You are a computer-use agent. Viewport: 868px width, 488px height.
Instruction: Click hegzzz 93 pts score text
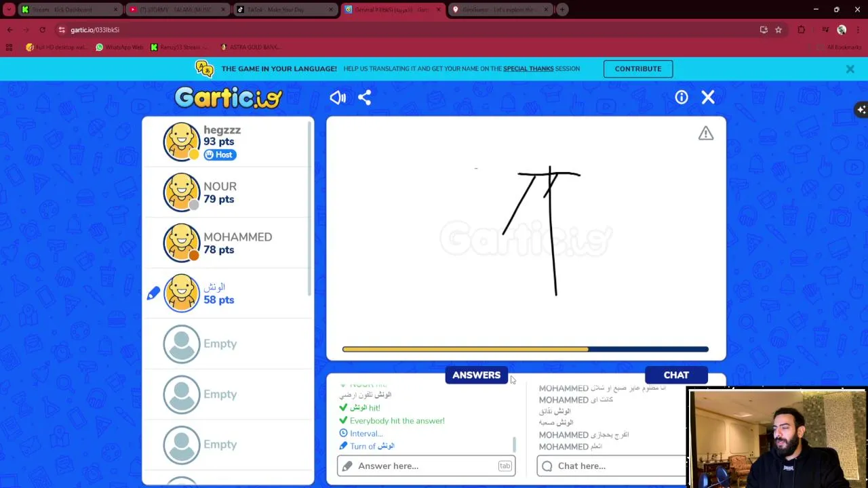coord(218,142)
